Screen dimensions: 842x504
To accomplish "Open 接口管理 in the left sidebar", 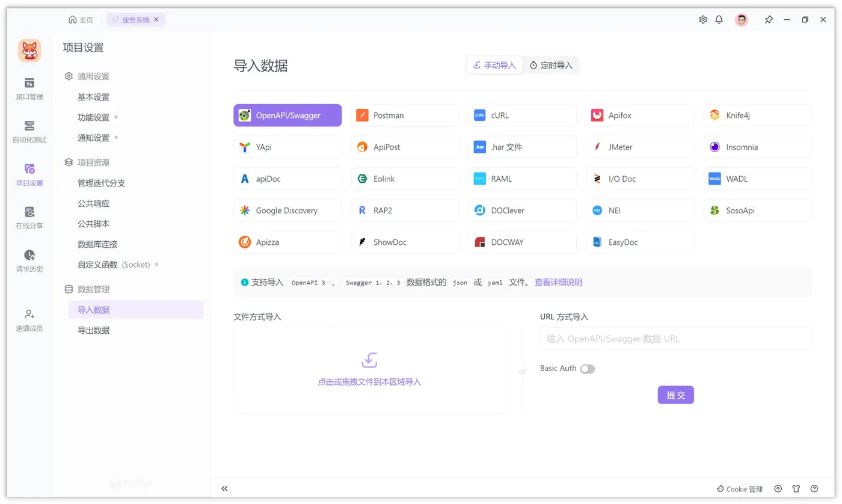I will (29, 88).
